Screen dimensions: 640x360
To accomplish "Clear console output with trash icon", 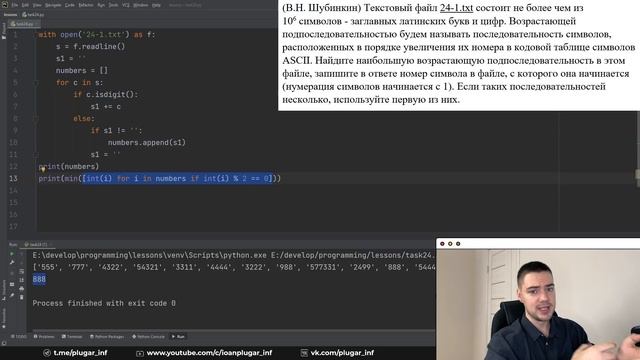I will [22, 297].
